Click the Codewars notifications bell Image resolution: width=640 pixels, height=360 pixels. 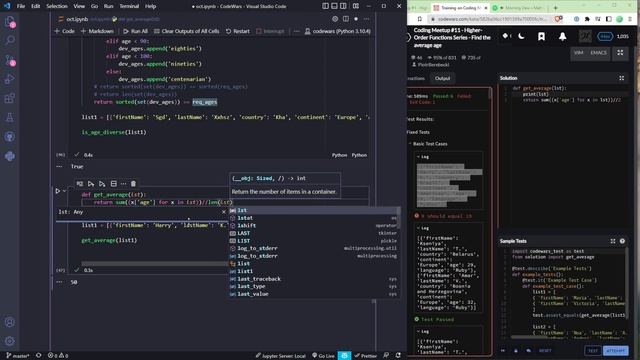[x=562, y=36]
